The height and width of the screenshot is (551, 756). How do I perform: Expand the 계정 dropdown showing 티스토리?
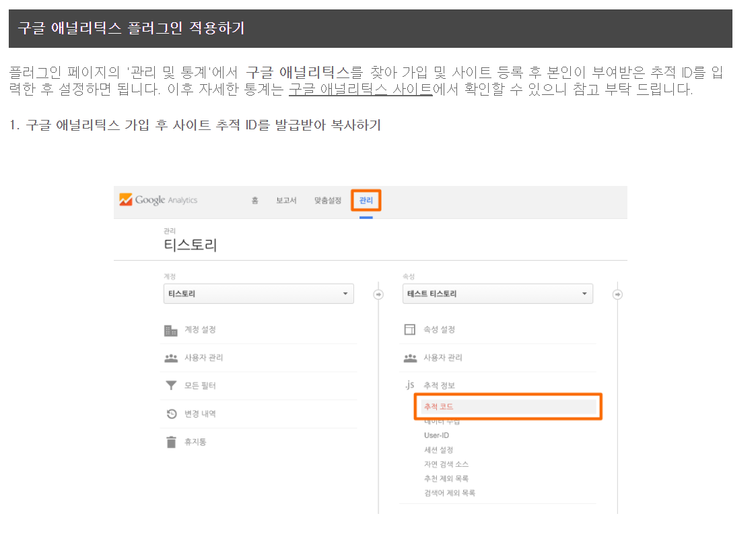pos(259,294)
